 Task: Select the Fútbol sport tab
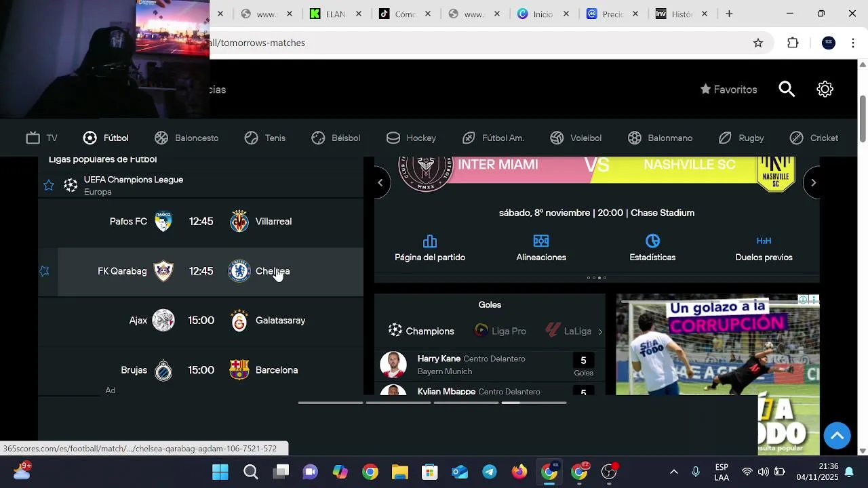click(106, 138)
